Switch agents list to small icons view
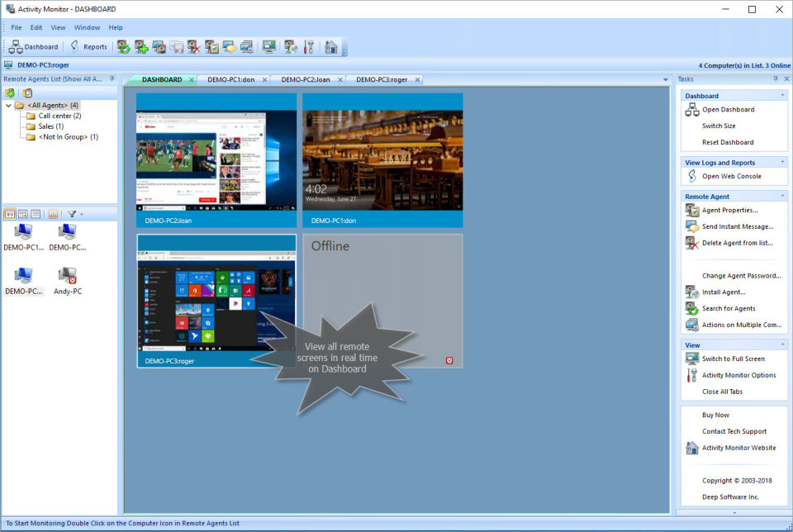The width and height of the screenshot is (793, 532). click(21, 214)
